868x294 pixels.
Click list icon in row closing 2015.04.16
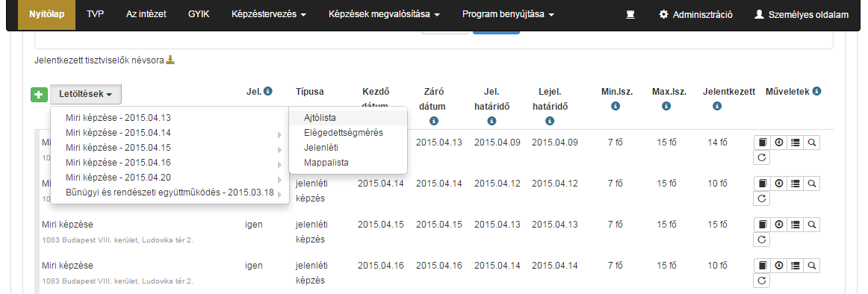coord(795,265)
